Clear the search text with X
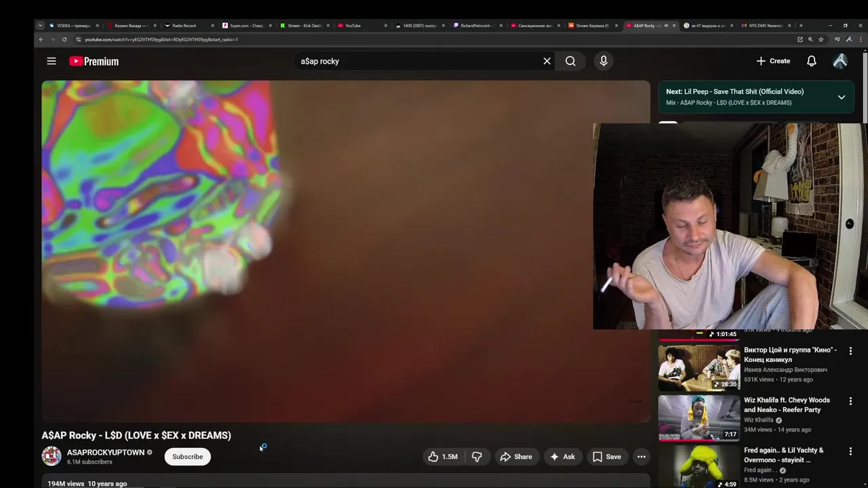This screenshot has width=868, height=488. tap(547, 61)
